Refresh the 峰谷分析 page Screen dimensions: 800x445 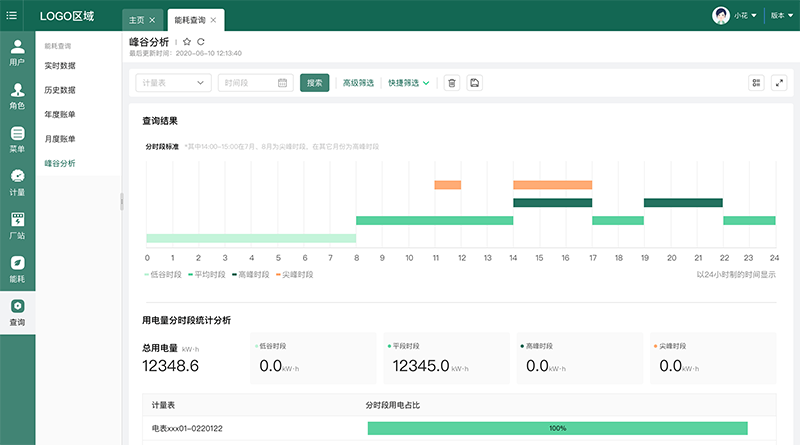201,42
